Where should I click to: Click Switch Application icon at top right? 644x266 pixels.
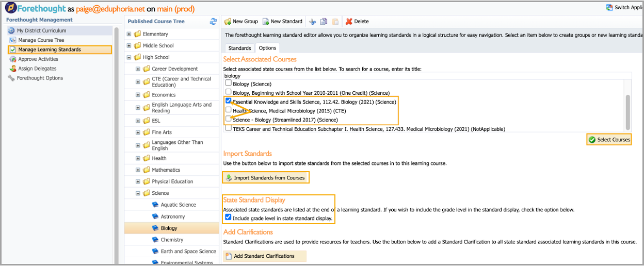(x=610, y=7)
